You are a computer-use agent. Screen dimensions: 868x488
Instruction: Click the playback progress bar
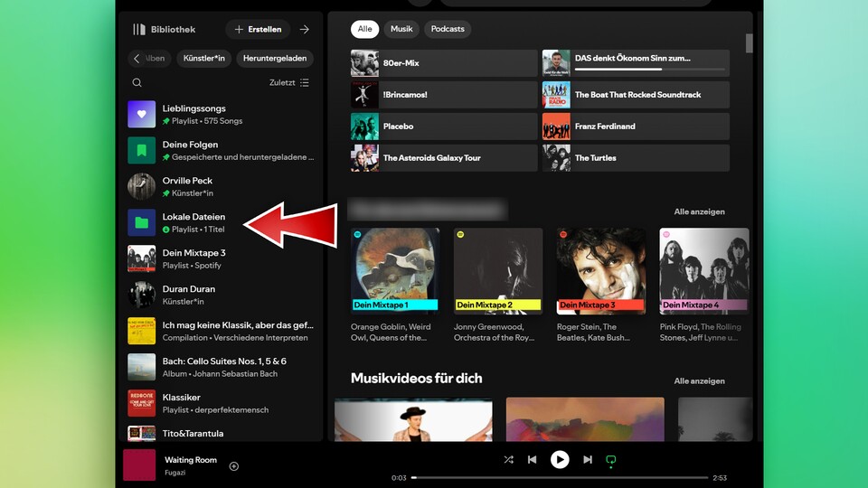(x=560, y=477)
